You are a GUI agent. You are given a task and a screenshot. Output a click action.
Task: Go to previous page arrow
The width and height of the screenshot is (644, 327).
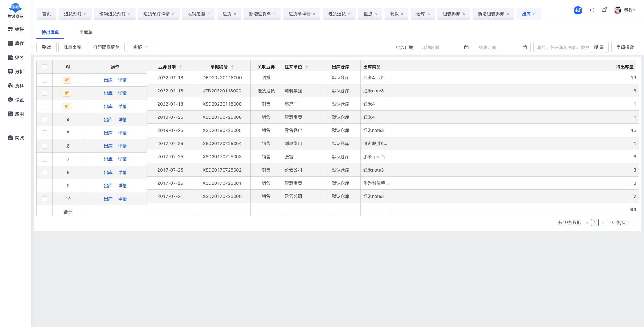pos(587,223)
